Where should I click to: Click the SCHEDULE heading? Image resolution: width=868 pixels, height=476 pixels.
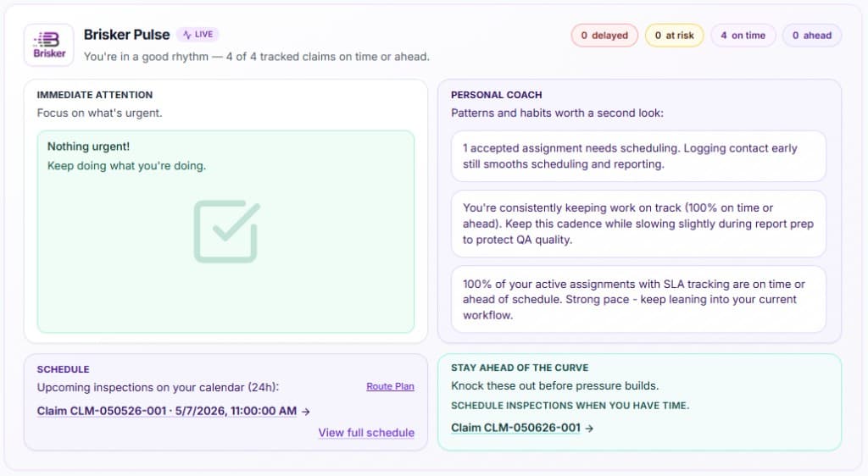[63, 369]
